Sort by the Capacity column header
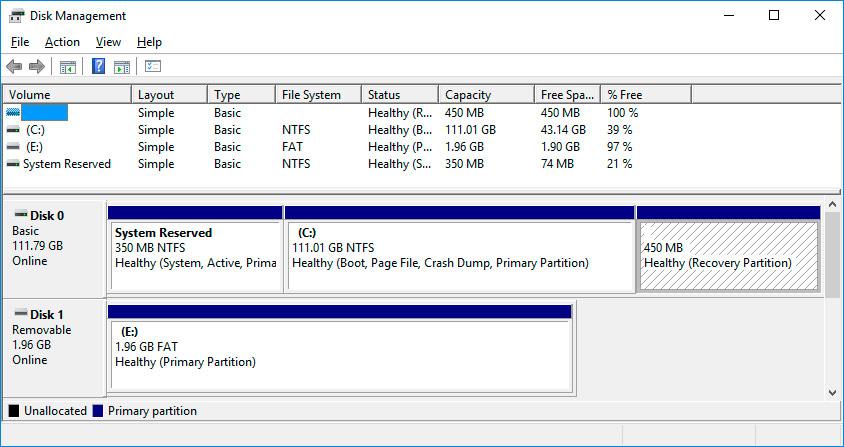Screen dimensions: 844x447 (487, 95)
